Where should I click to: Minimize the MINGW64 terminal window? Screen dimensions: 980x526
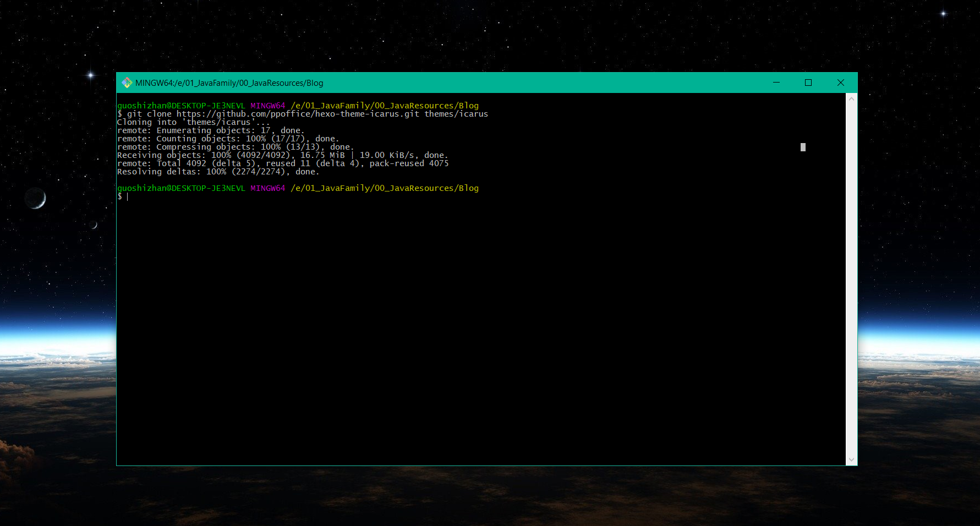(776, 83)
